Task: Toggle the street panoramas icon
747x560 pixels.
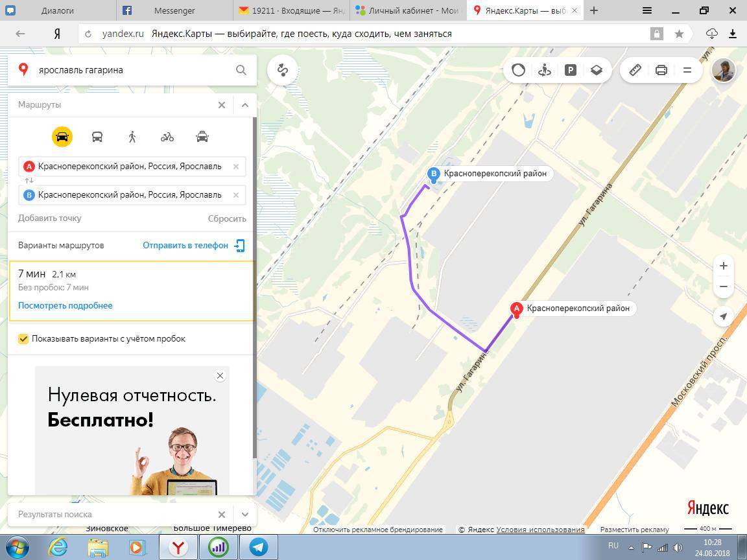Action: click(545, 71)
